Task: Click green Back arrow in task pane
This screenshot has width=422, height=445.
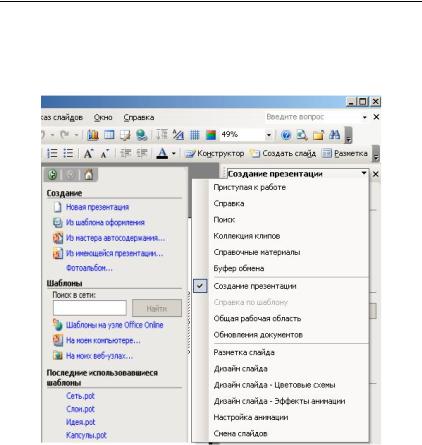Action: (53, 174)
